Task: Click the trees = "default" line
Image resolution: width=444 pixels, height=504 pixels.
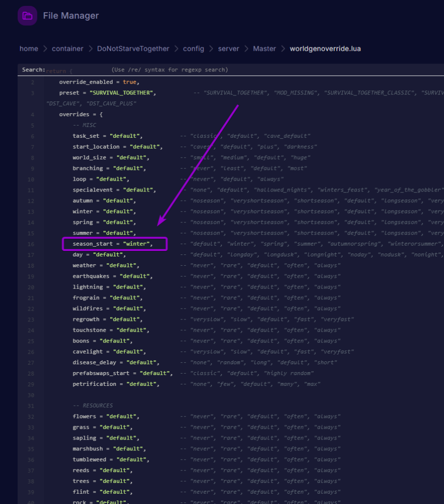Action: [x=102, y=481]
